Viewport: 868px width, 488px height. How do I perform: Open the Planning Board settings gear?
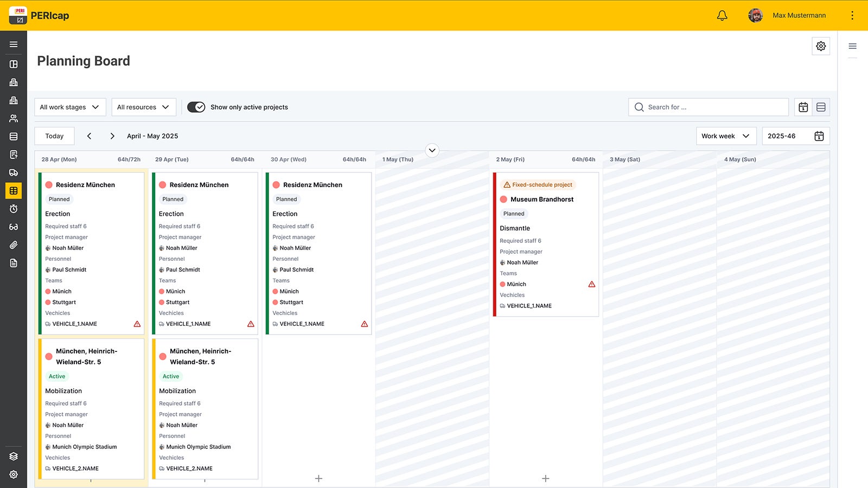(x=821, y=46)
